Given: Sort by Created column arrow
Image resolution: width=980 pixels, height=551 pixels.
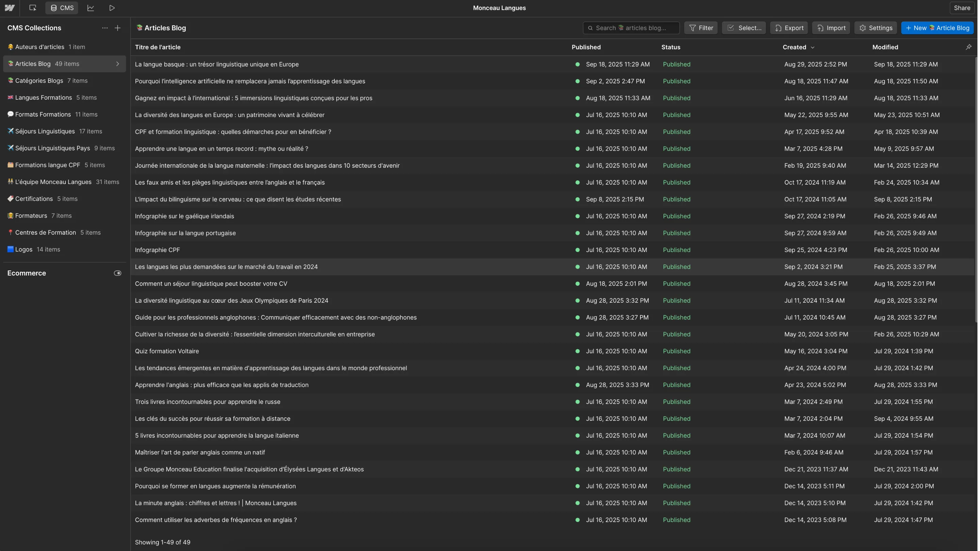Looking at the screenshot, I should pos(813,48).
